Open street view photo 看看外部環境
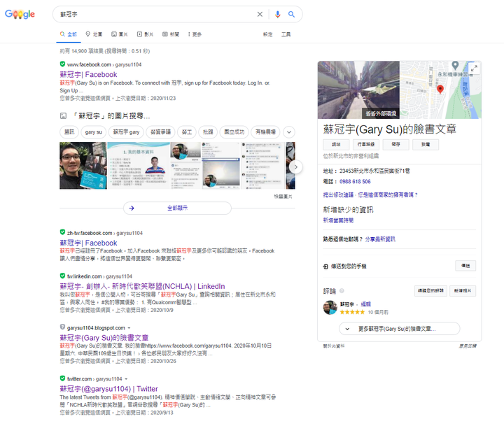Viewport: 504px width, 426px height. tap(358, 90)
